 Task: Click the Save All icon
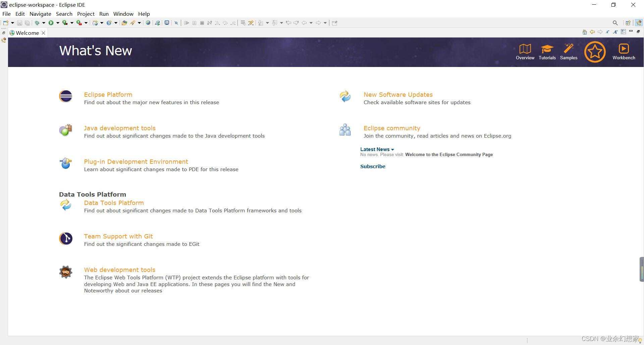27,23
